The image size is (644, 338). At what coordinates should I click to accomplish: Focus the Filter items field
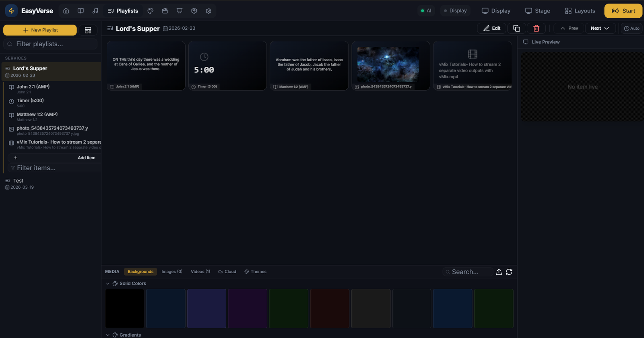(x=54, y=168)
